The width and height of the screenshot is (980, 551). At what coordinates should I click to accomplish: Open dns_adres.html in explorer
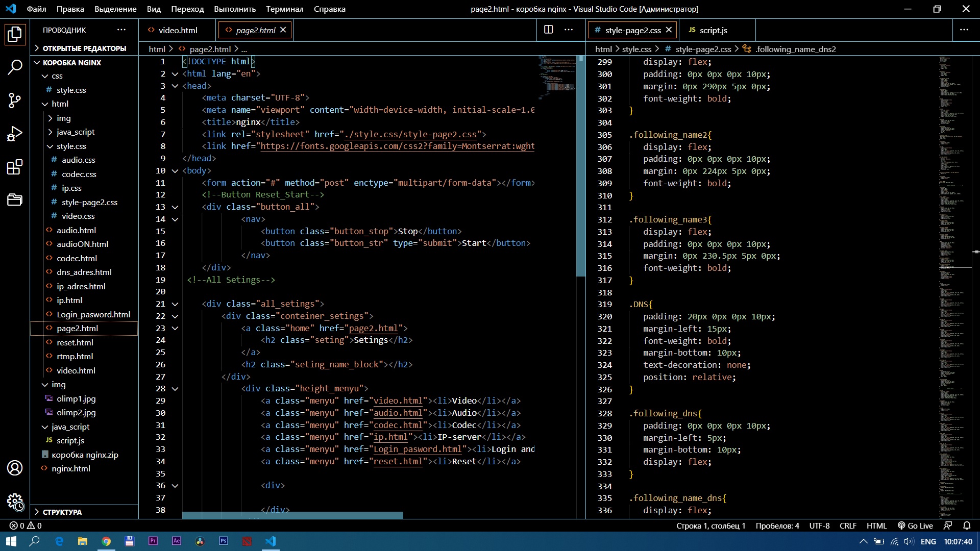click(84, 272)
